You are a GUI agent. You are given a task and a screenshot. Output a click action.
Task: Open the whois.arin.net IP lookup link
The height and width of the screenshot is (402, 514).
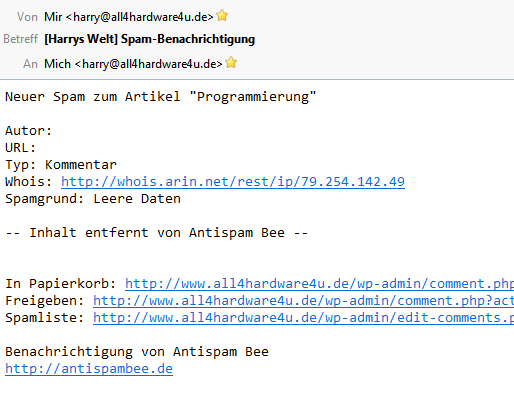233,182
